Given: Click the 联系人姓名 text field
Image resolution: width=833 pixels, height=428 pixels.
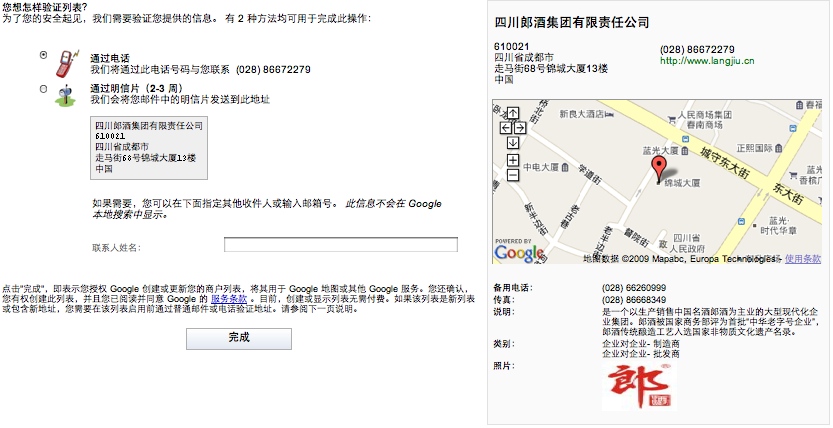Looking at the screenshot, I should (x=340, y=245).
